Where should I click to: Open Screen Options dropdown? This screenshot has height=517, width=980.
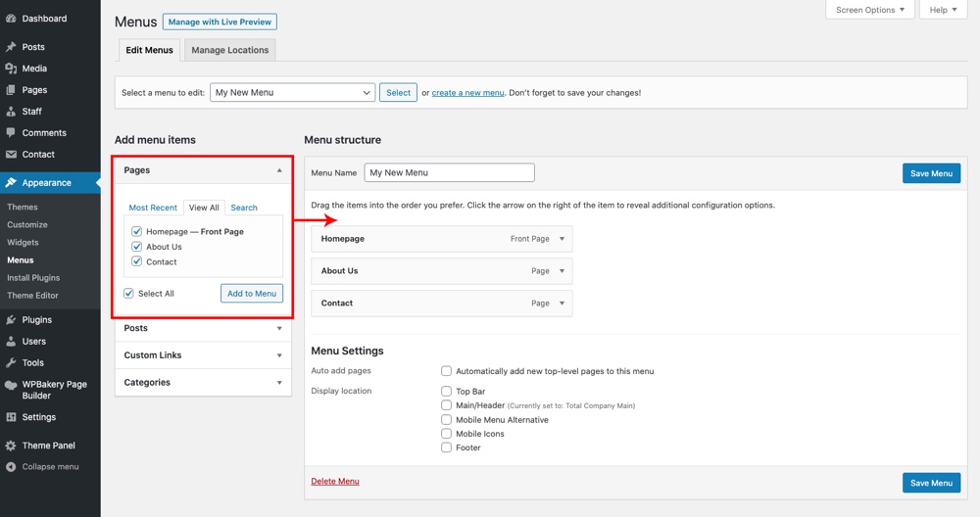(870, 10)
